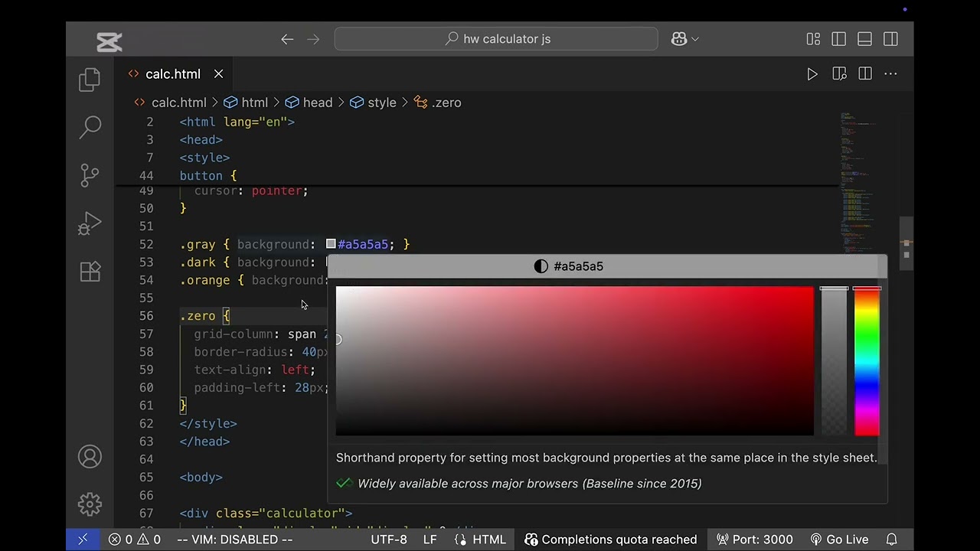Click the VIM: DISABLED status item

click(x=234, y=540)
